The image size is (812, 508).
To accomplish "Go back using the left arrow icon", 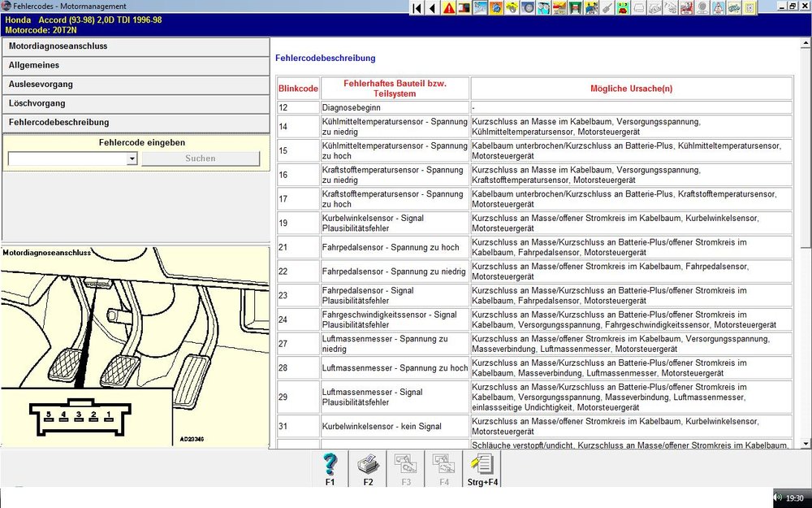I will point(432,8).
